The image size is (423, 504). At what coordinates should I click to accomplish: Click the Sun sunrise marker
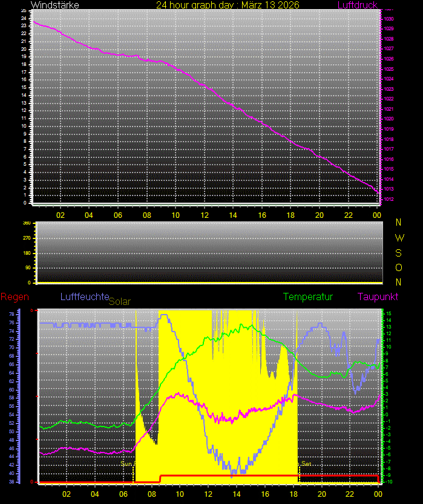coord(126,463)
